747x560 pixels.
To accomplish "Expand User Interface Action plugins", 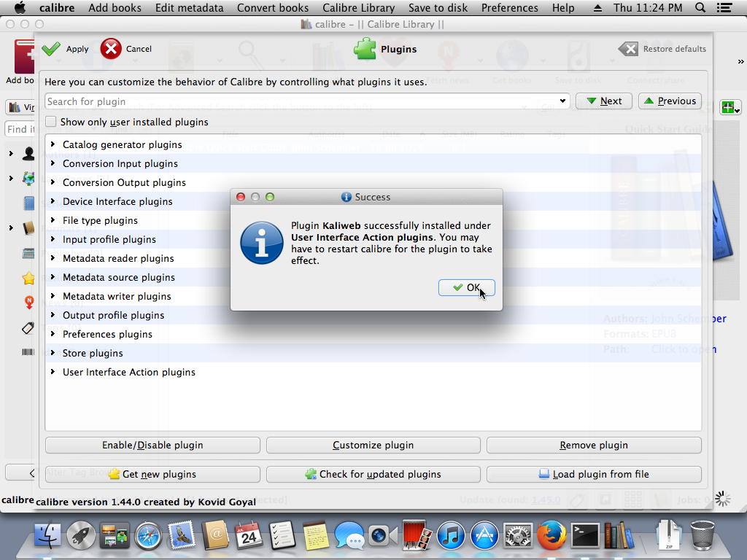I will pos(53,372).
